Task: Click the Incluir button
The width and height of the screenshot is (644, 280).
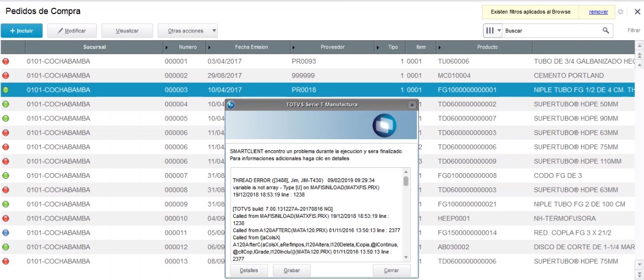Action: coord(21,31)
